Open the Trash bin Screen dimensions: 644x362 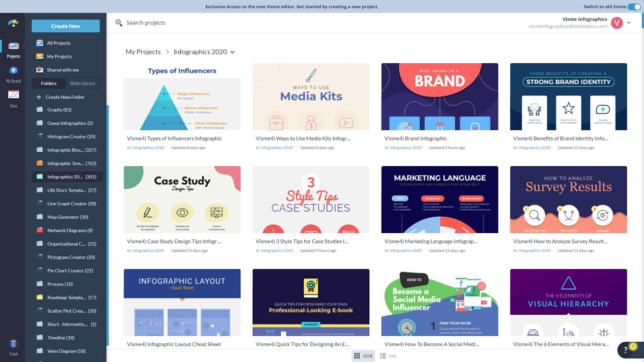coord(13,347)
